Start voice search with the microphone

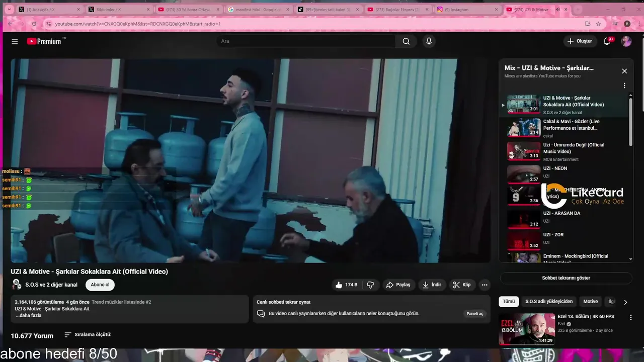[x=429, y=41]
